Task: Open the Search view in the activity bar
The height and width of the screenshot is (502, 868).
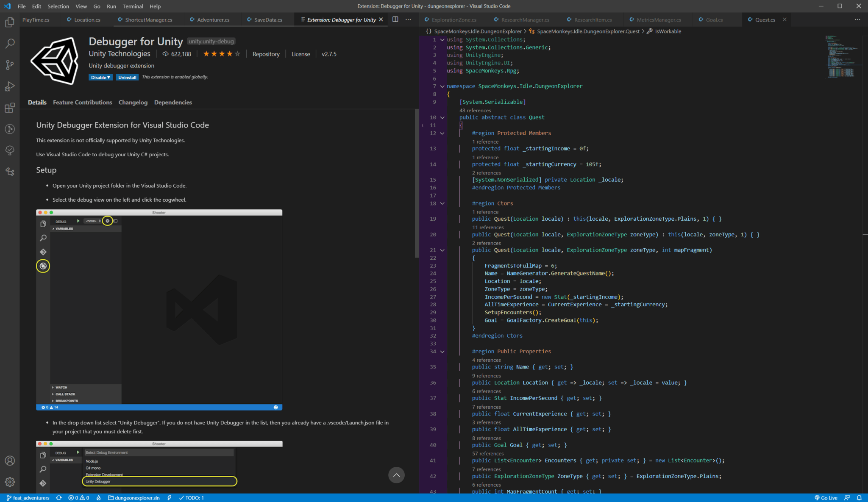Action: (x=10, y=43)
